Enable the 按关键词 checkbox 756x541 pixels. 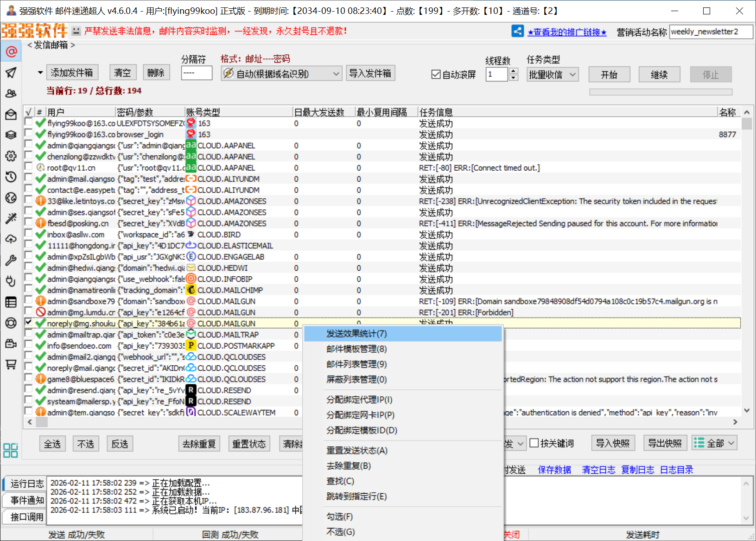click(x=534, y=443)
